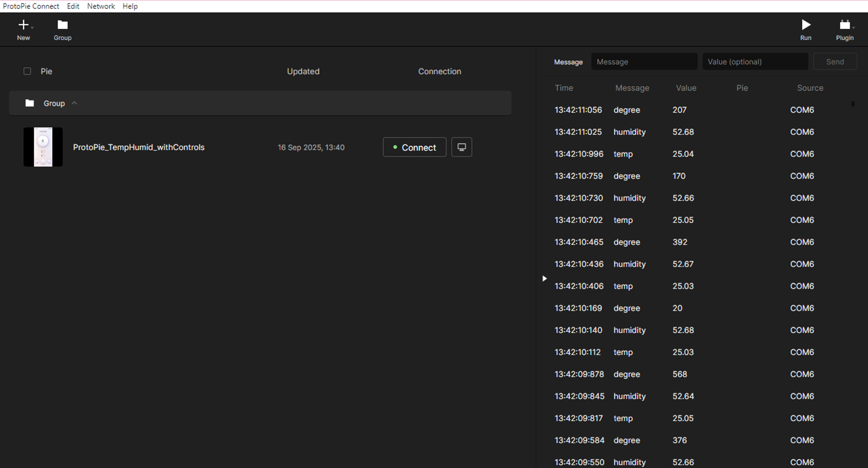Open ProtoPie_TempHumid_withControls thumbnail

coord(43,147)
